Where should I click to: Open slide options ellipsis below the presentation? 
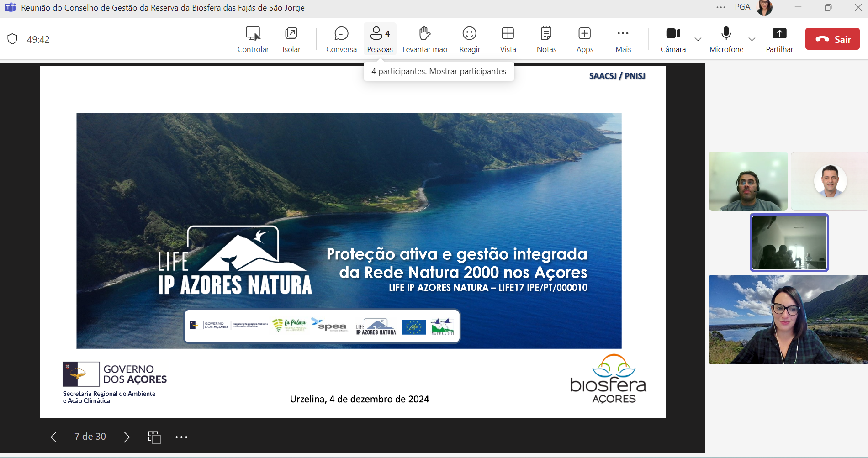pyautogui.click(x=181, y=437)
